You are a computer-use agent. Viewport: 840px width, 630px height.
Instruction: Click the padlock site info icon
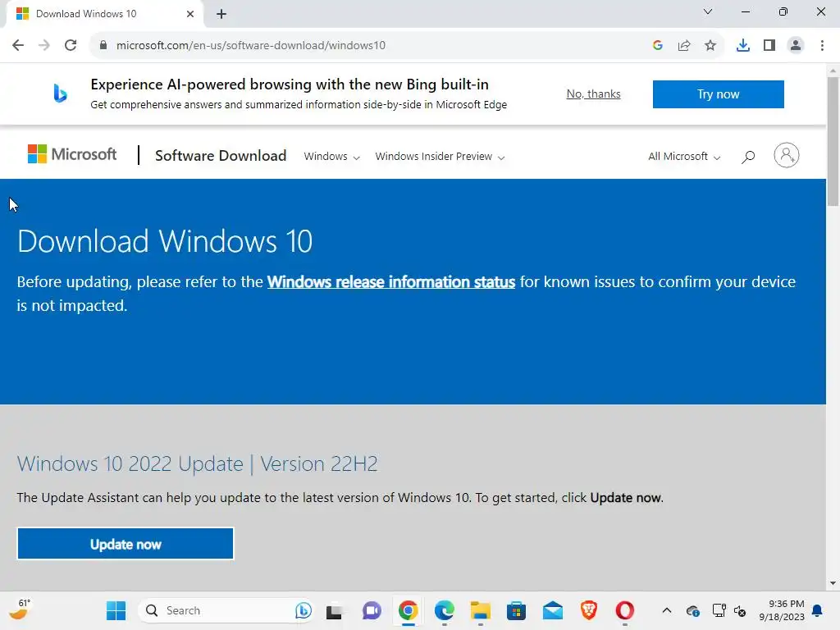tap(103, 45)
